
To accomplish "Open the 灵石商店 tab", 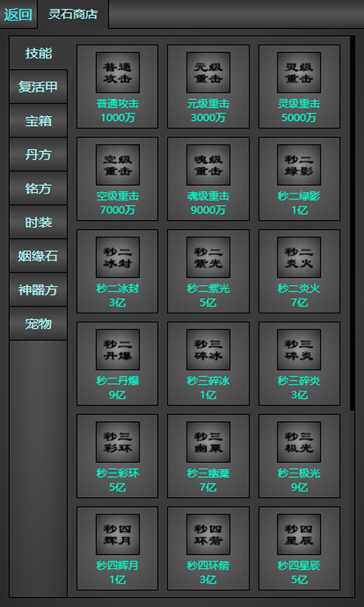I will pos(73,14).
